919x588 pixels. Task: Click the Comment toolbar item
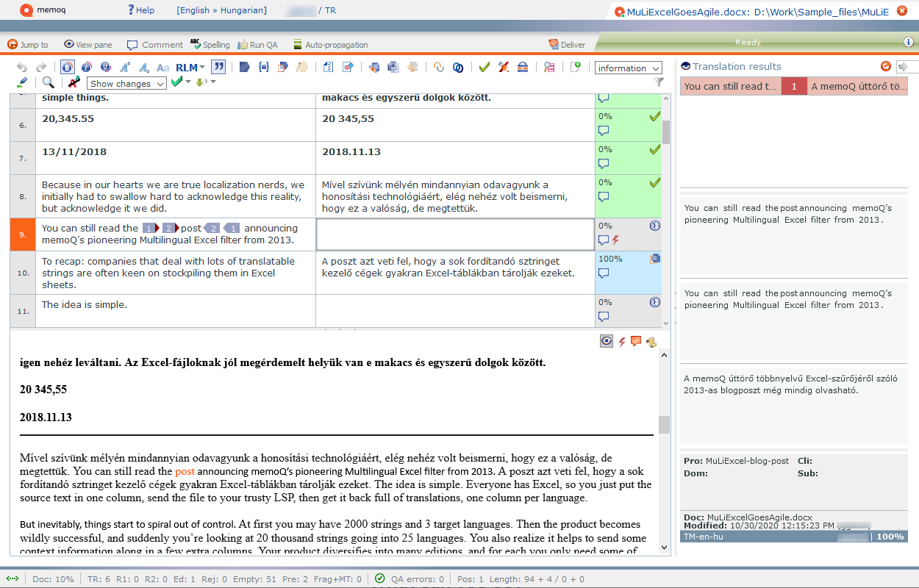(x=155, y=45)
